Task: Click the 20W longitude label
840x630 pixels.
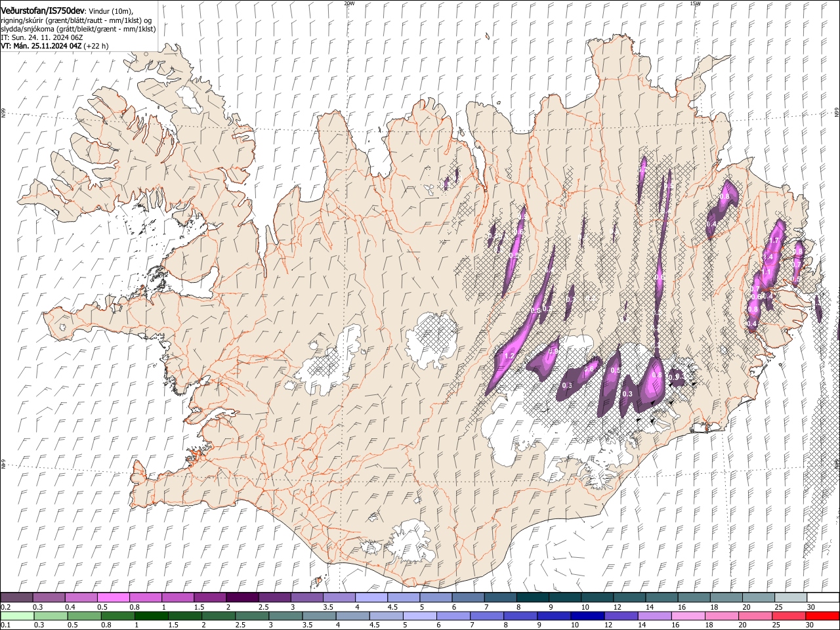Action: click(349, 3)
